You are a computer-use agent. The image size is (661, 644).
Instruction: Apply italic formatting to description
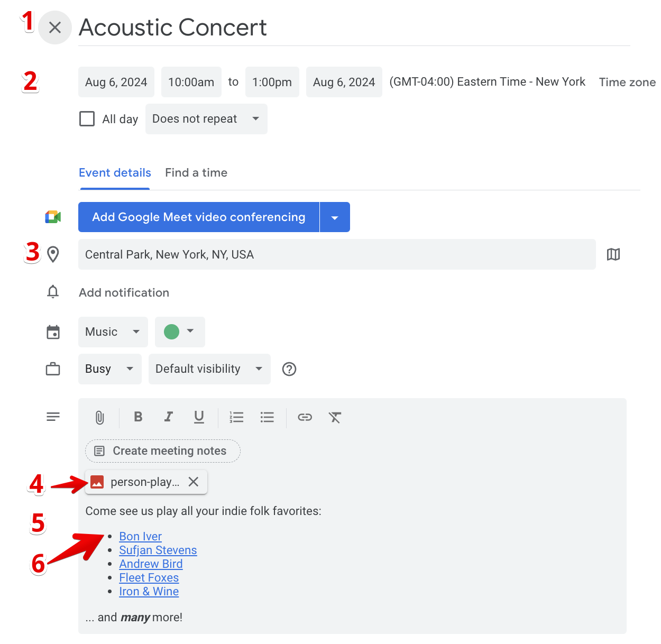(169, 417)
